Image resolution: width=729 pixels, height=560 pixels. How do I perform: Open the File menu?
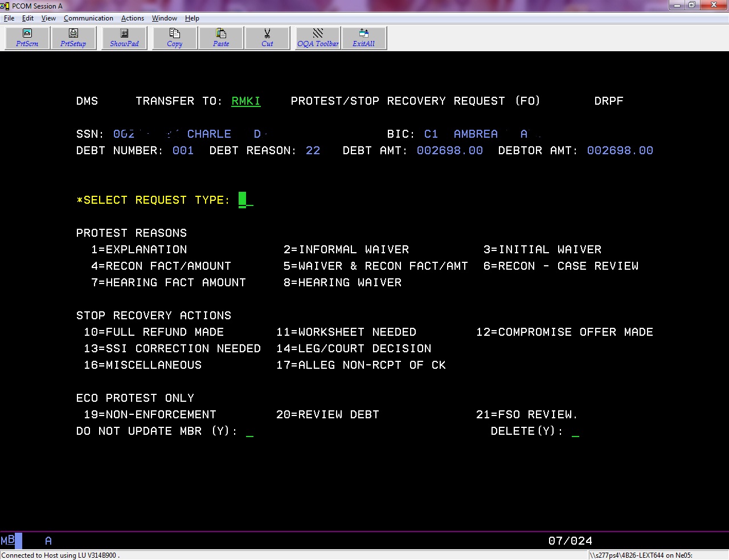9,18
